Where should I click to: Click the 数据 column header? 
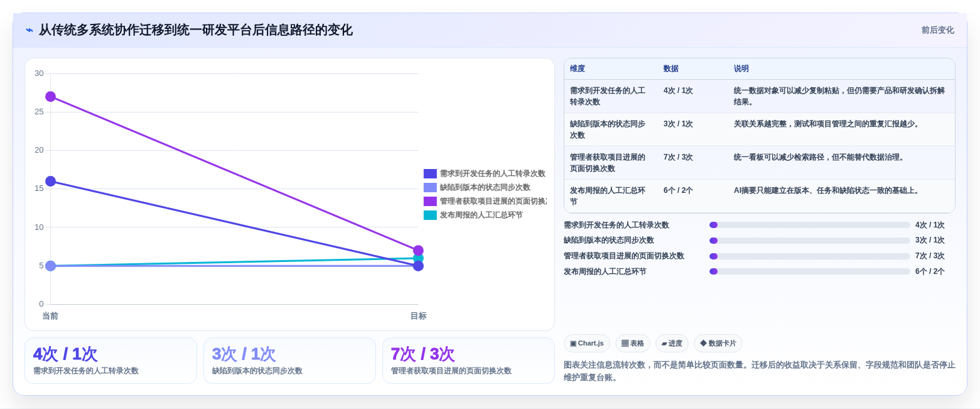[671, 69]
